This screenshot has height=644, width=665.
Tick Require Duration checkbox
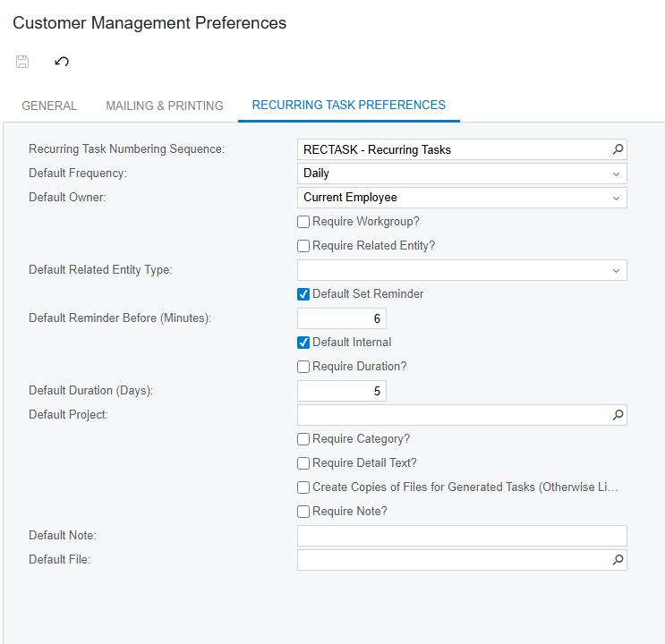[303, 367]
